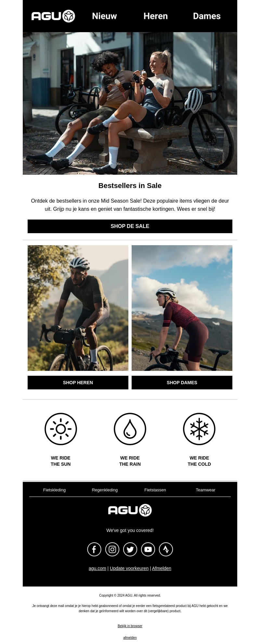Open the Facebook social icon

94,549
